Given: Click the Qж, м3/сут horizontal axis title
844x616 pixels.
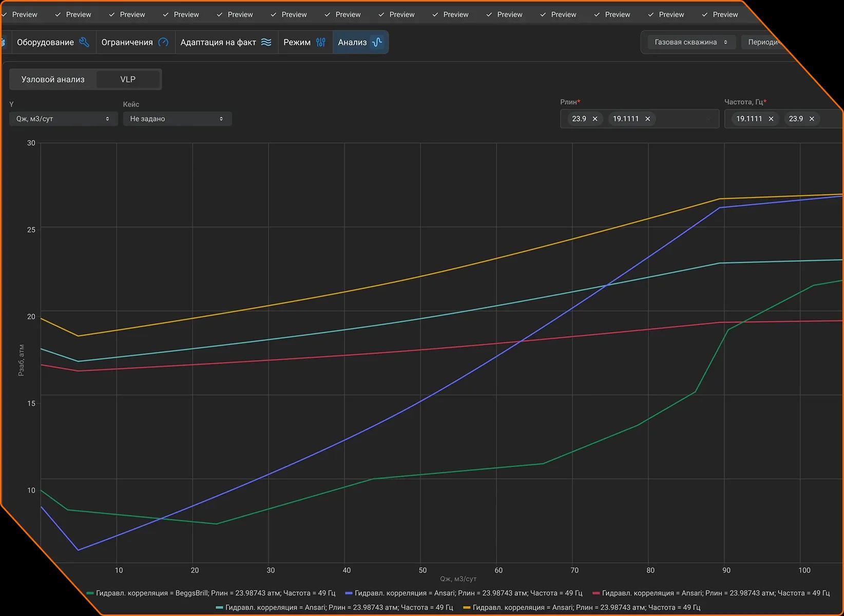Looking at the screenshot, I should pos(458,579).
